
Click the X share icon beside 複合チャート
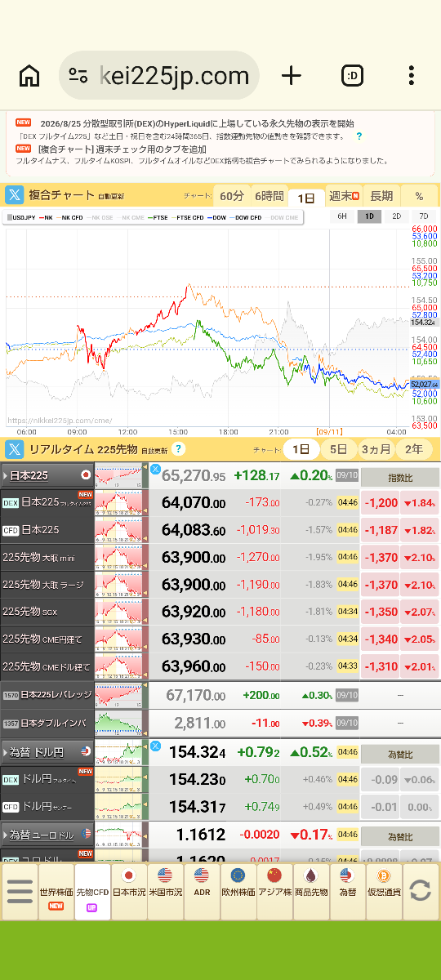coord(15,195)
